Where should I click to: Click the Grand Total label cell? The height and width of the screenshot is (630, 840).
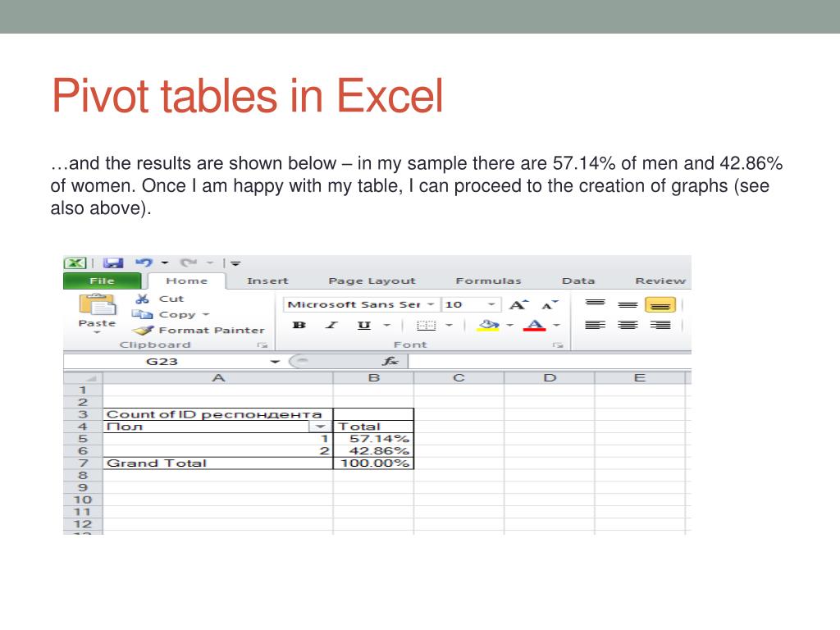(x=218, y=463)
